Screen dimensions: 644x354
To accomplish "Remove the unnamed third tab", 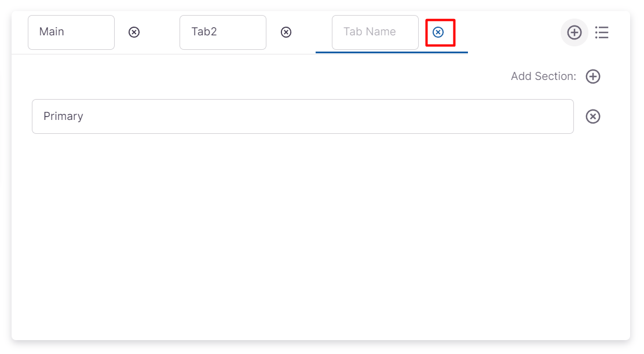I will [438, 32].
